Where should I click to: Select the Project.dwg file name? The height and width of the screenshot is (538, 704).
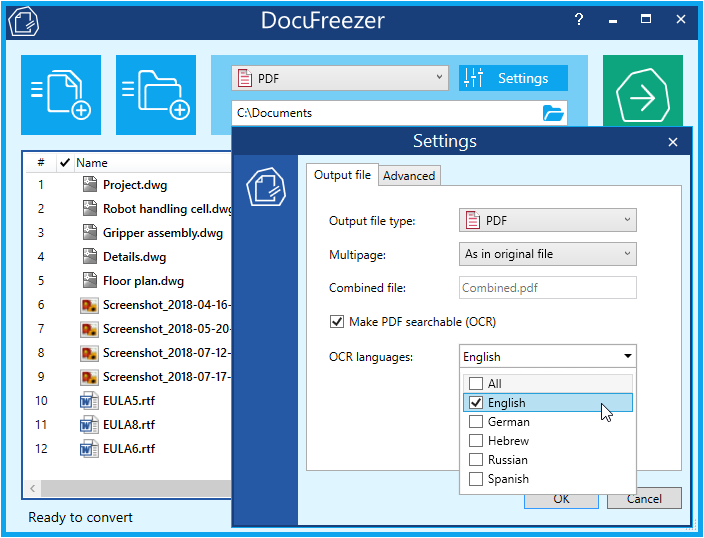(x=135, y=185)
